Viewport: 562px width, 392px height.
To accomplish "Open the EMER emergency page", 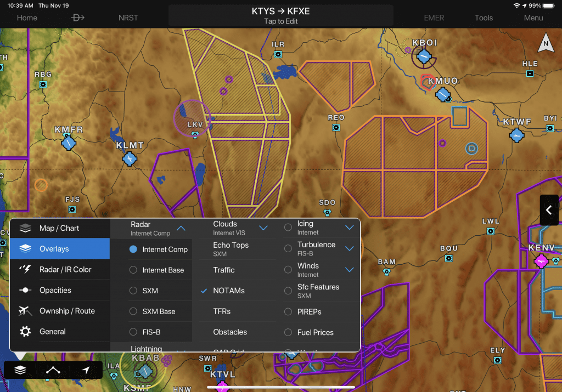I will 434,18.
